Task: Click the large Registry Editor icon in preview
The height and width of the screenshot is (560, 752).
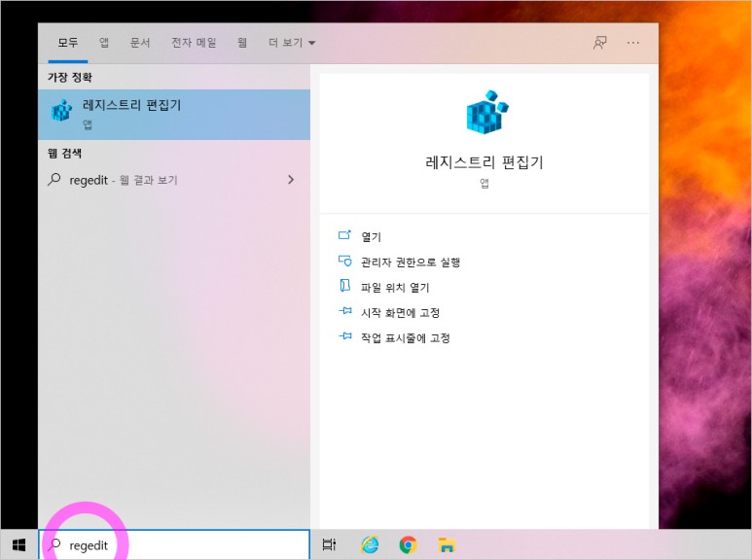Action: click(486, 111)
